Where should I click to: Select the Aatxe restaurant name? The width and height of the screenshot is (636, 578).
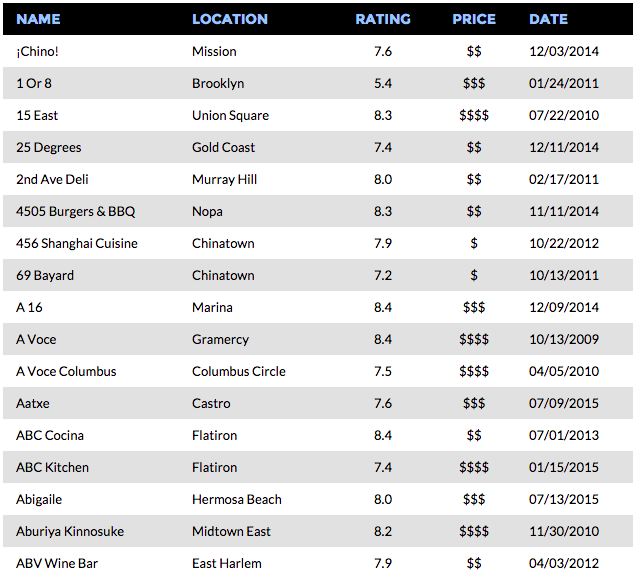pos(33,404)
